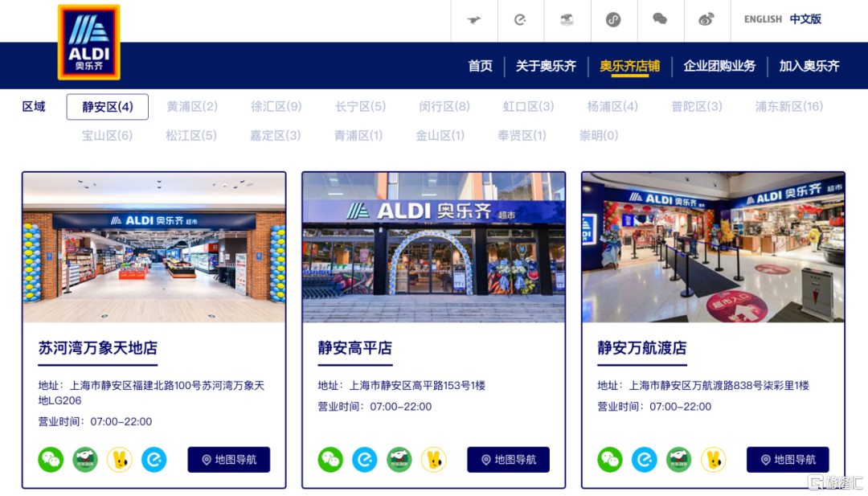Open the Weibo icon in the top bar
The height and width of the screenshot is (496, 868).
(x=706, y=19)
